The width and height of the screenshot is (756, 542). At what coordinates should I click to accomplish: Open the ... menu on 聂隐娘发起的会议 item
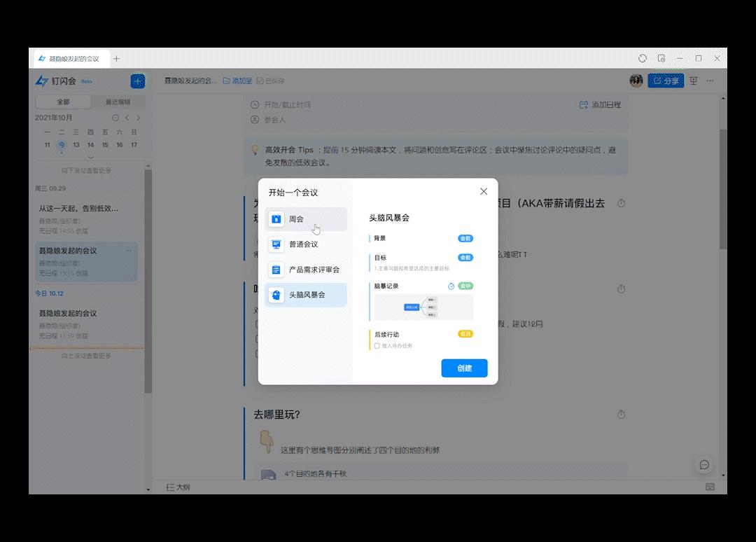pyautogui.click(x=128, y=250)
